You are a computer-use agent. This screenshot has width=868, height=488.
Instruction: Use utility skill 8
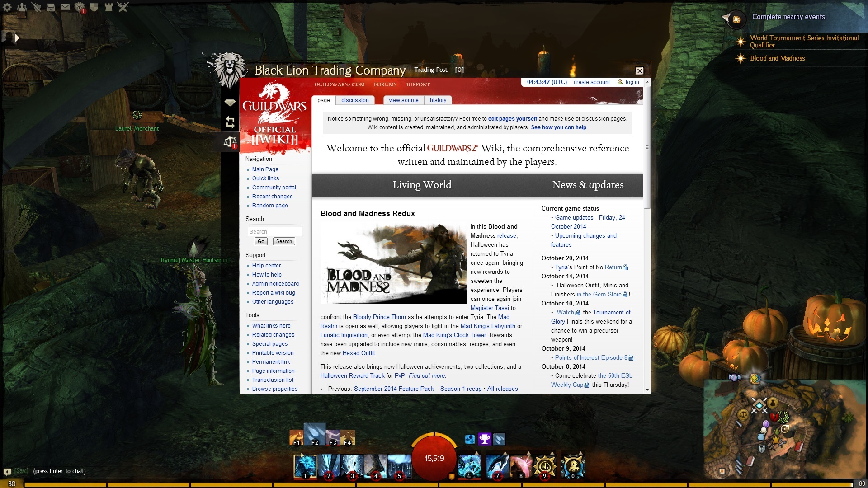click(x=521, y=466)
